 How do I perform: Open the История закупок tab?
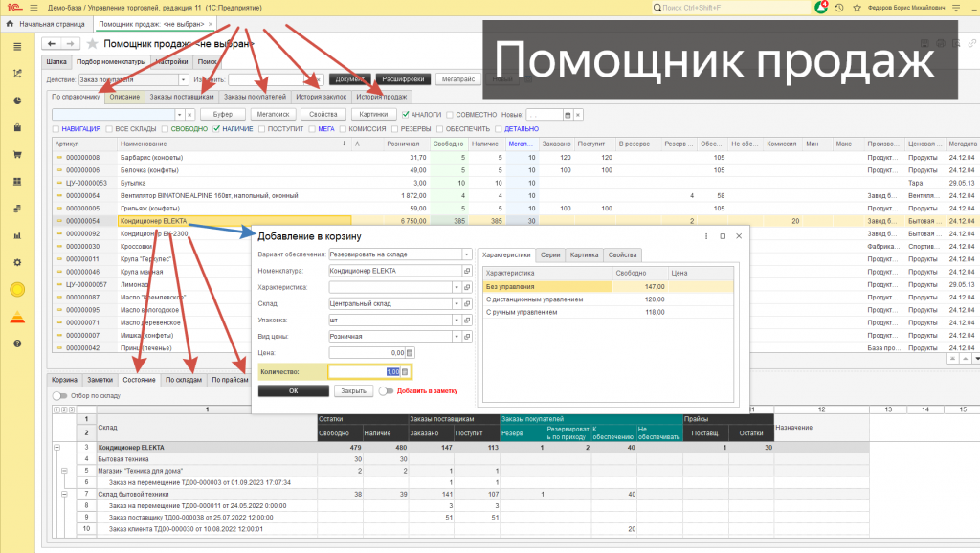point(322,97)
